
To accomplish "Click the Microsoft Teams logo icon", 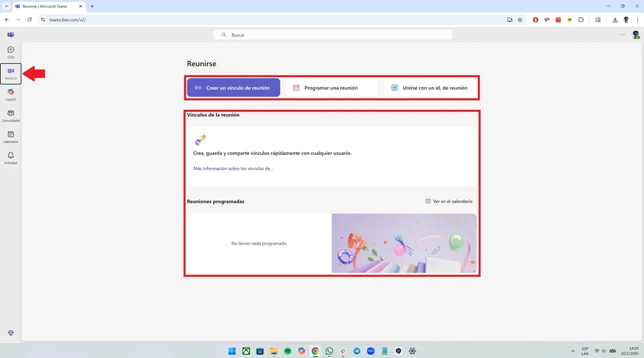I will coord(11,35).
